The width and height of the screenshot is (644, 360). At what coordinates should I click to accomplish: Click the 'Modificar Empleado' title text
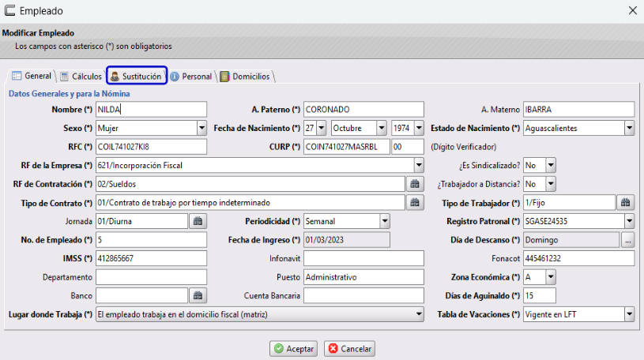coord(38,33)
